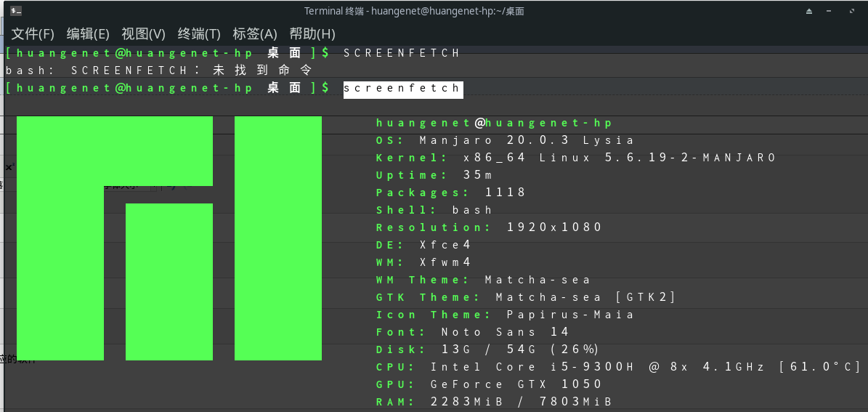Click the RAM line '2283MiB / 7803MiB'
The width and height of the screenshot is (868, 412).
[495, 402]
